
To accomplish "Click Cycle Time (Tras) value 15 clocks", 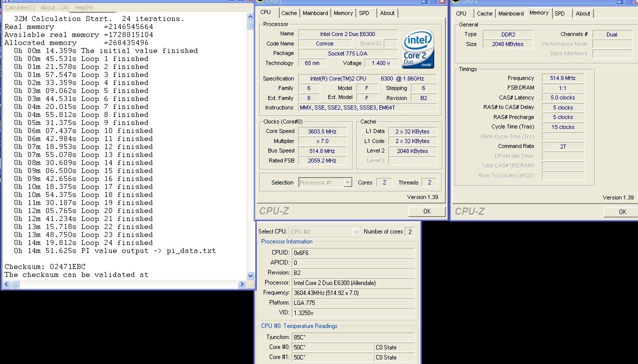I will pyautogui.click(x=563, y=127).
